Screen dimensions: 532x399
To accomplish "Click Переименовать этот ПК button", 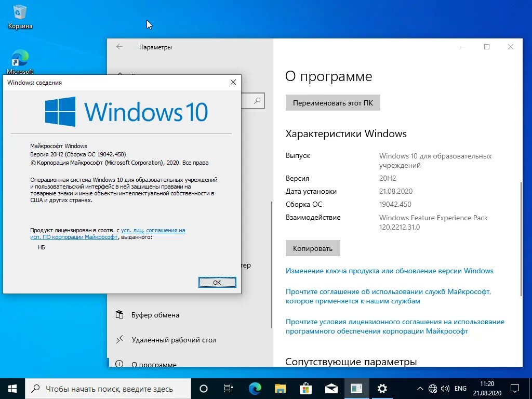I will (x=333, y=103).
